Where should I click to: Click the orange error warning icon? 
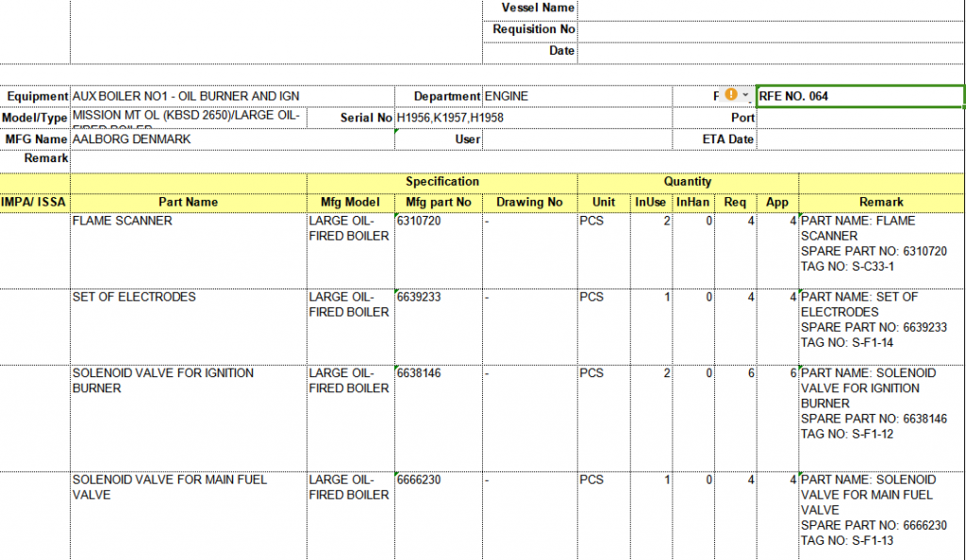coord(730,95)
